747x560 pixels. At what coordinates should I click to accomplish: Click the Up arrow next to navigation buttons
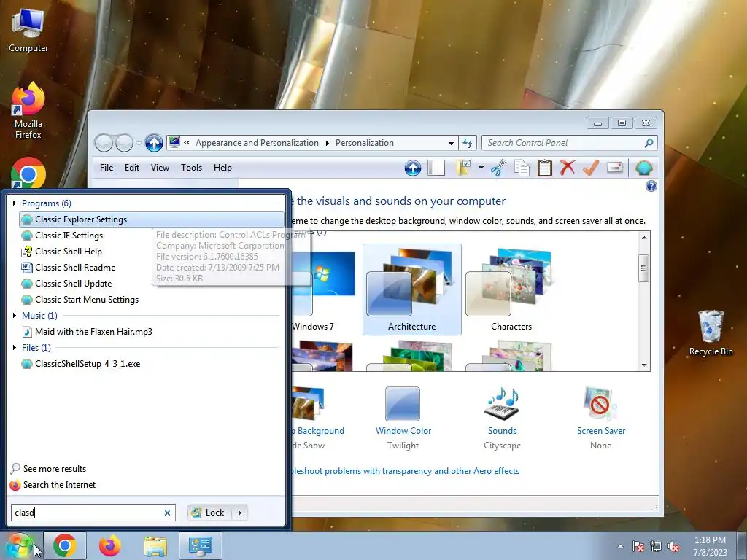(154, 143)
